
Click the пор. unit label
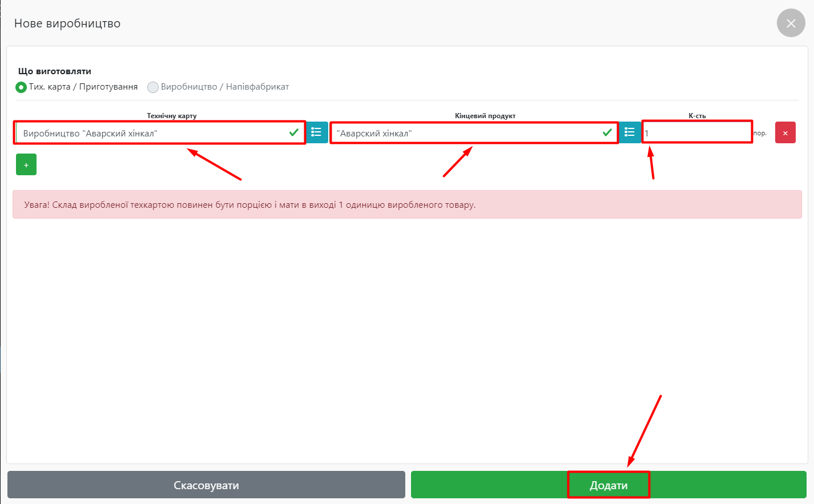760,133
